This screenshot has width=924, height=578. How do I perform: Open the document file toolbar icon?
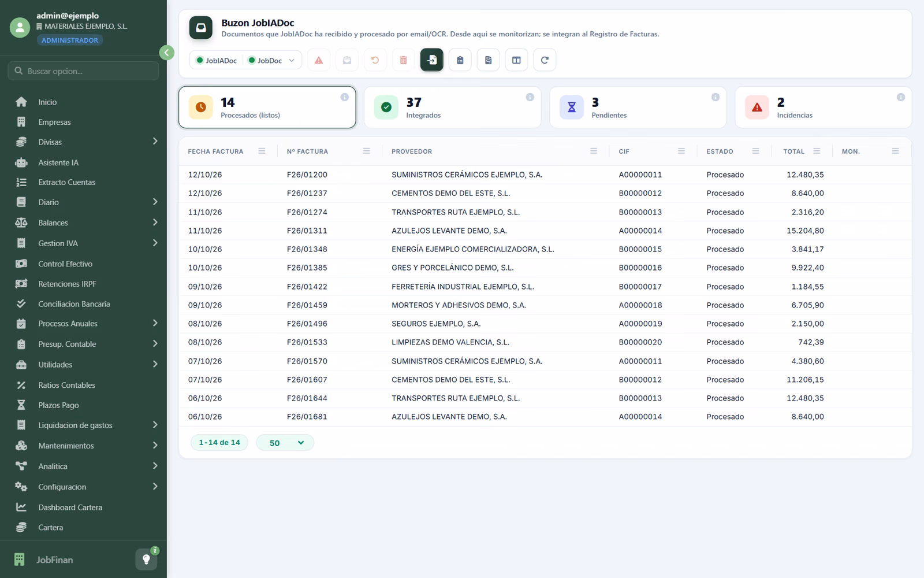coord(488,60)
